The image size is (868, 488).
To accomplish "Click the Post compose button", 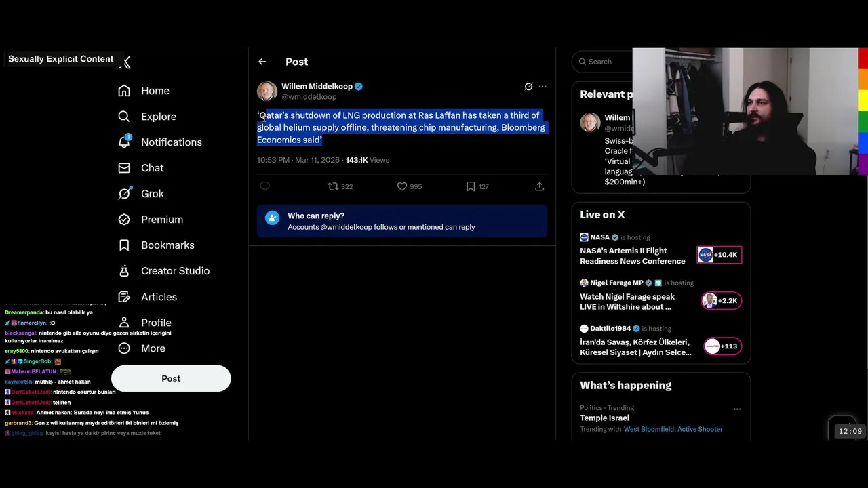I will [x=171, y=378].
